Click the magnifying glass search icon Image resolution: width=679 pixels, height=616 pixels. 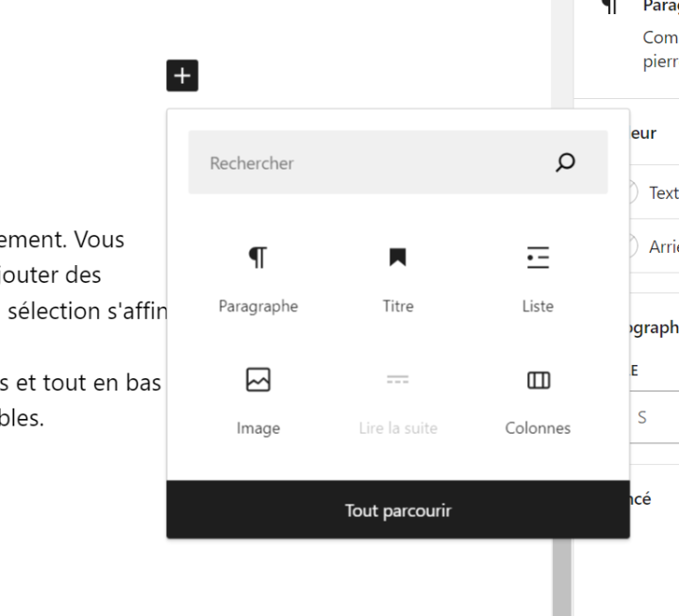pyautogui.click(x=565, y=162)
